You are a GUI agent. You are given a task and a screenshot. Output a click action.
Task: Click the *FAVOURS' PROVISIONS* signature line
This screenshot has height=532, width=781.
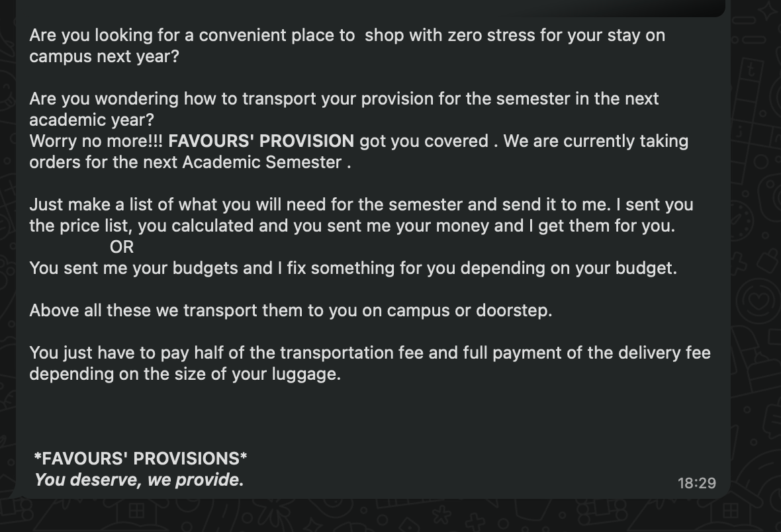click(140, 459)
